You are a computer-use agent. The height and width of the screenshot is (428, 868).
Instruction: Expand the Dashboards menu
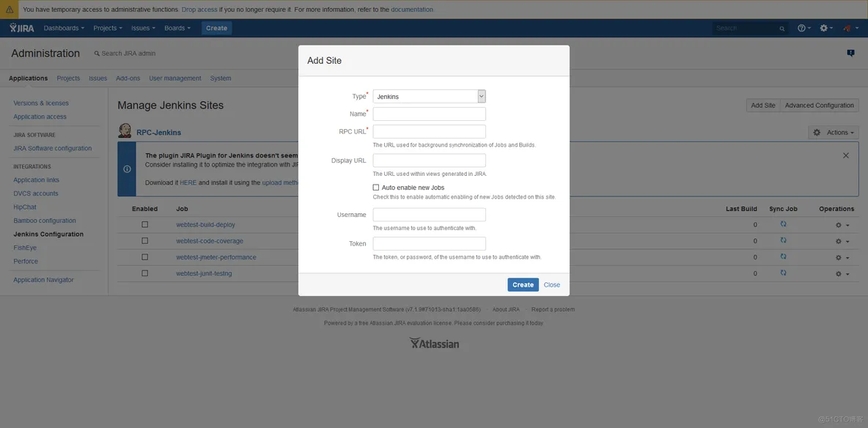pyautogui.click(x=64, y=29)
